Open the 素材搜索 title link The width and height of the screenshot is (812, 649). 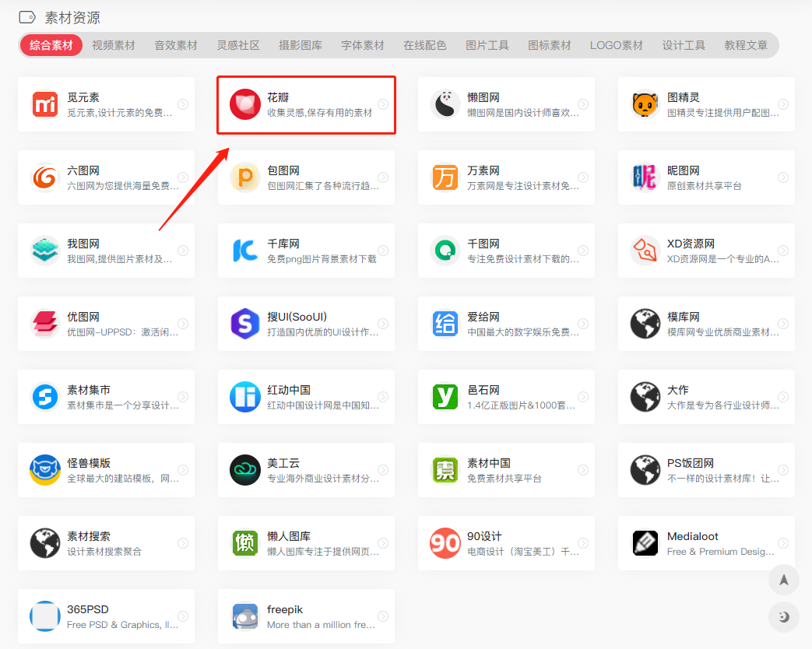[89, 535]
